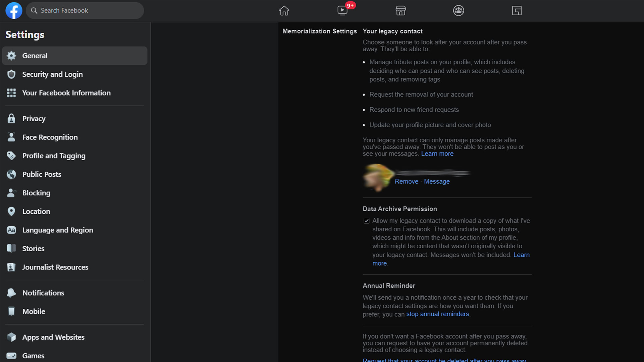Open the video/watch icon tab
Viewport: 644px width, 362px height.
pyautogui.click(x=342, y=10)
